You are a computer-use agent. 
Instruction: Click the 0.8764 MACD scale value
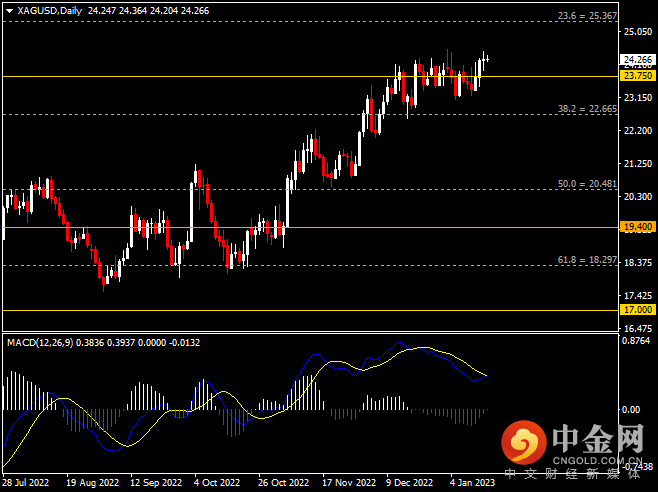(x=636, y=342)
